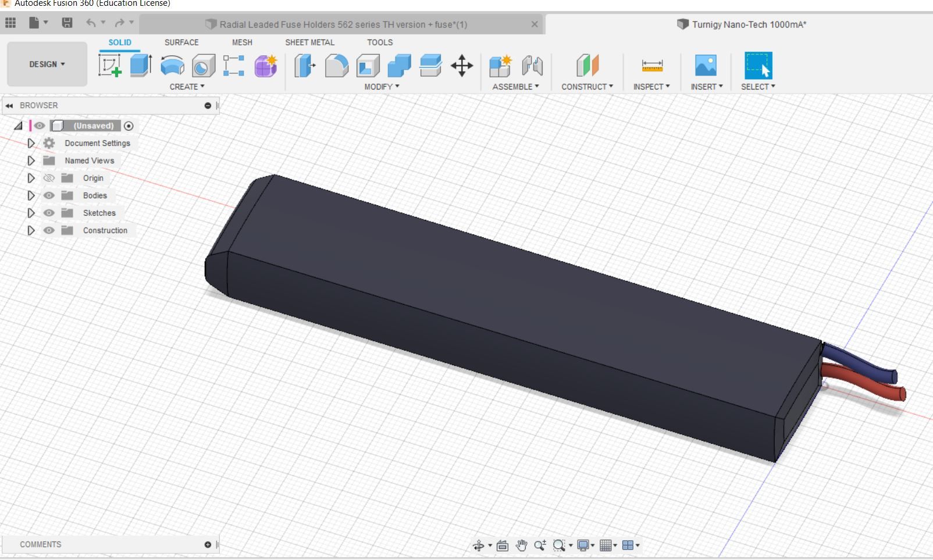Activate the Shell tool
Image resolution: width=933 pixels, height=560 pixels.
coord(368,66)
